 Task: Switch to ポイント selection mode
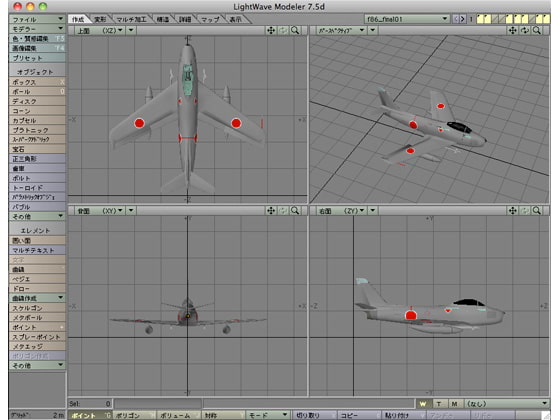pyautogui.click(x=90, y=415)
